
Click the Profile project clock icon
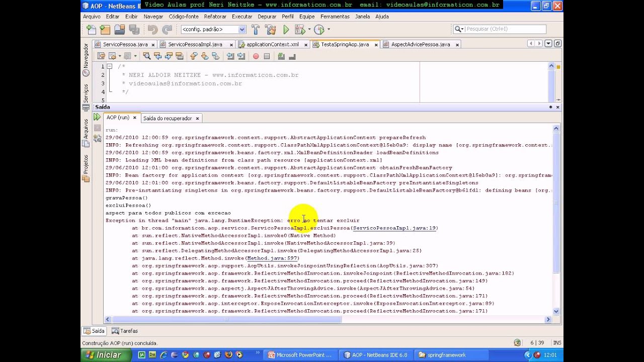tap(319, 30)
